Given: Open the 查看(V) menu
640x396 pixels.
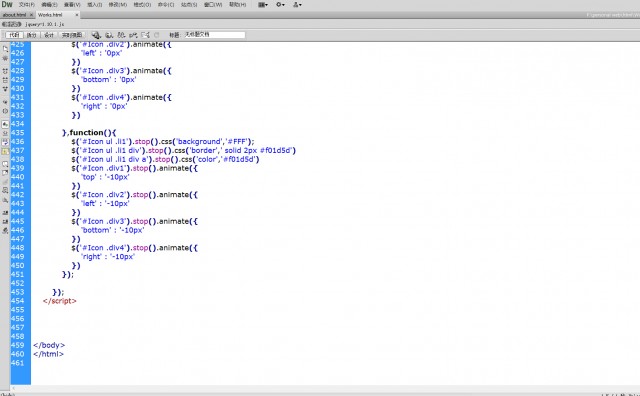Looking at the screenshot, I should (72, 5).
